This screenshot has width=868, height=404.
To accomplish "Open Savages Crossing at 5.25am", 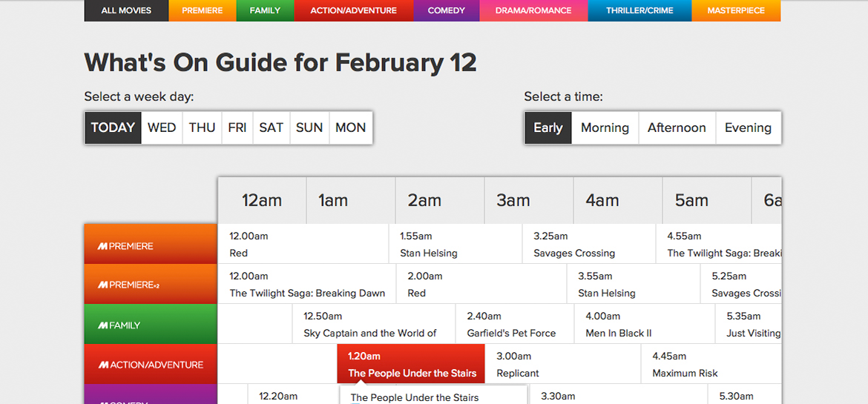I will (741, 284).
